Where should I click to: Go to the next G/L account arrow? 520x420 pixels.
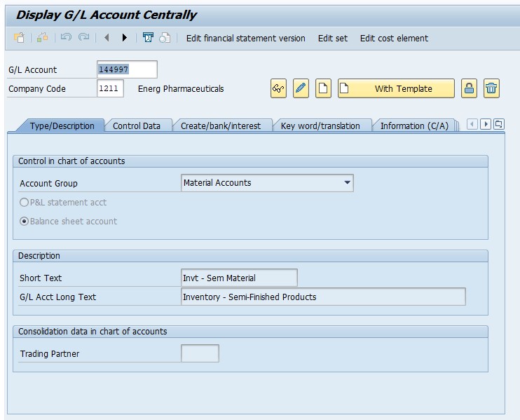(x=124, y=38)
